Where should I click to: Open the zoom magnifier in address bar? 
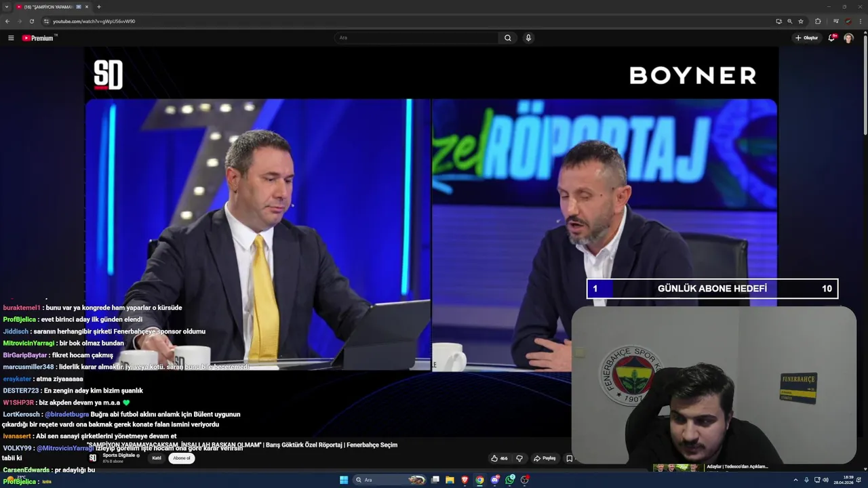(789, 21)
